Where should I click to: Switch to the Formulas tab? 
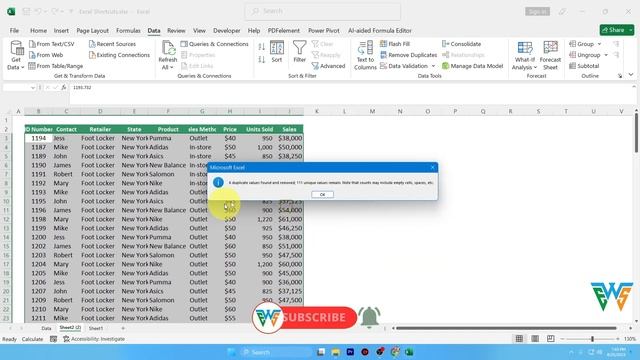(128, 31)
